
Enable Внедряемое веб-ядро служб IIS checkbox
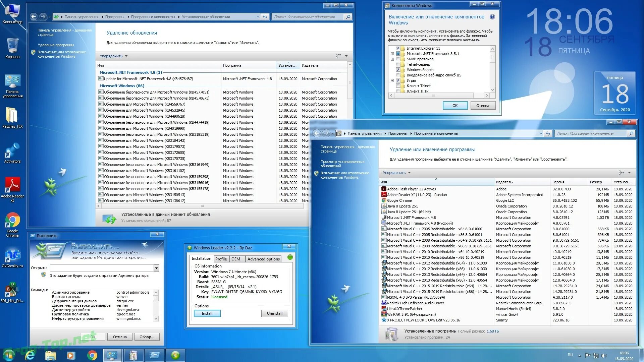pyautogui.click(x=398, y=75)
